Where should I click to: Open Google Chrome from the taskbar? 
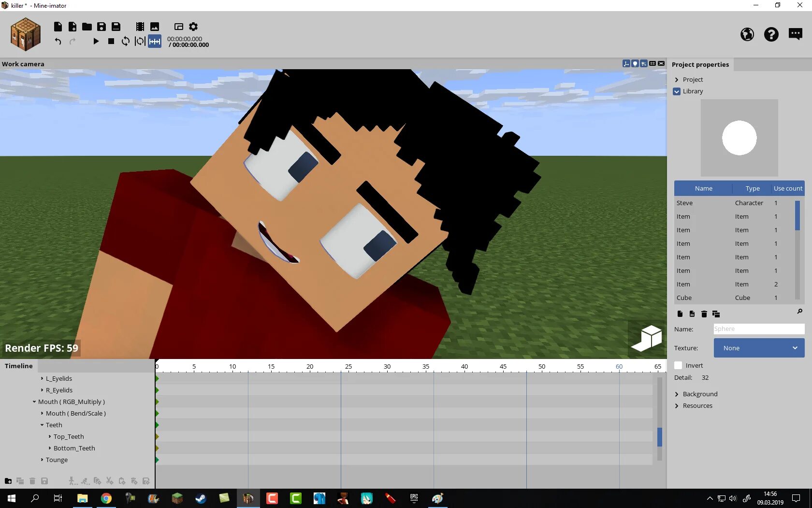[x=106, y=498]
